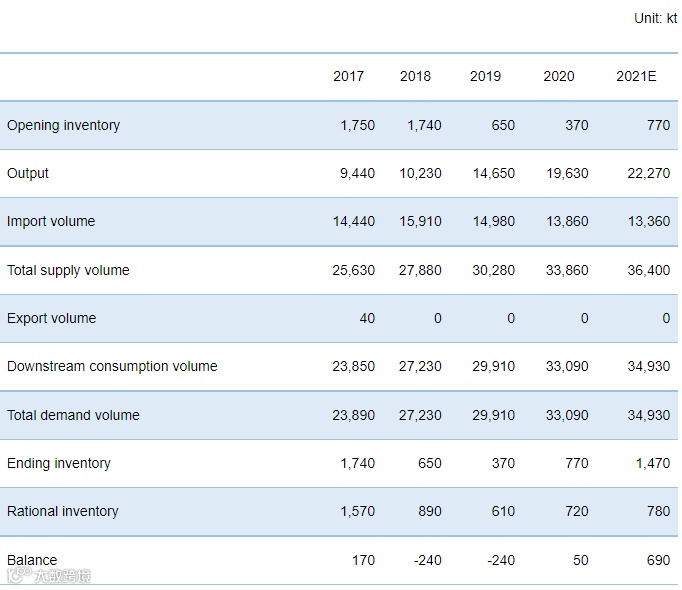Click the Export volume row label
Viewport: 682px width, 590px height.
tap(51, 318)
